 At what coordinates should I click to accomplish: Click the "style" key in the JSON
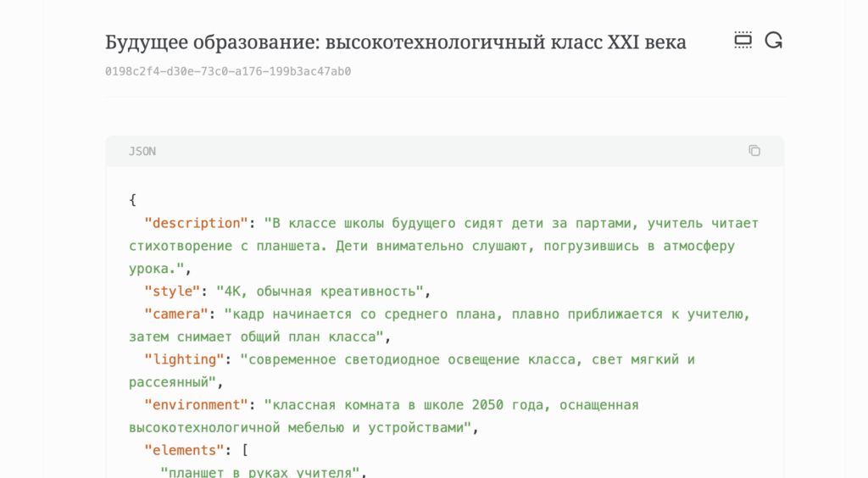[172, 291]
